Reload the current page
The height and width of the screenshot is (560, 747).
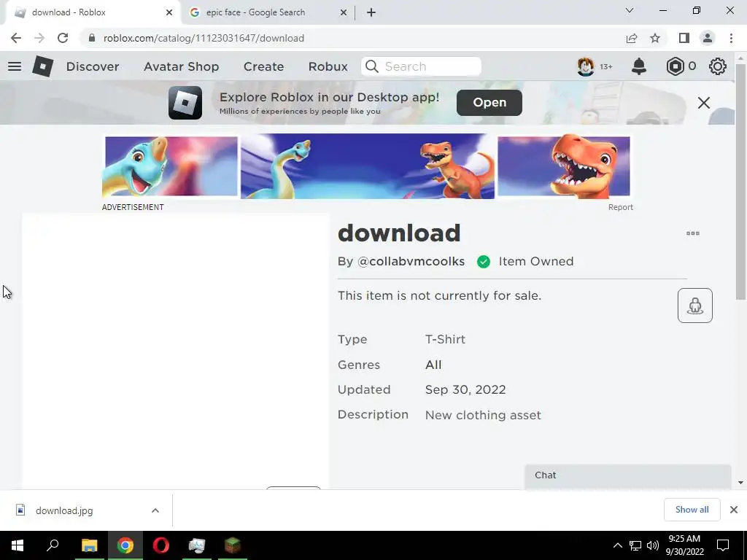[63, 38]
